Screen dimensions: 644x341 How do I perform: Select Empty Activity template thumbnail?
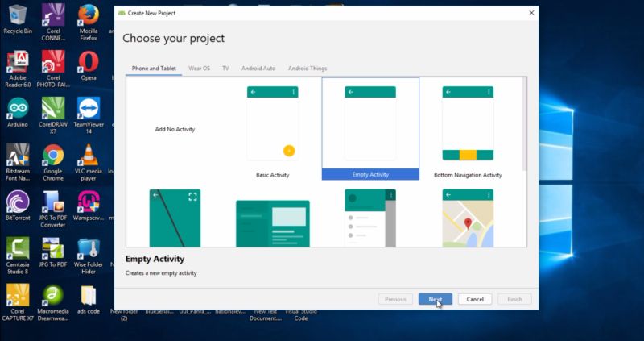tap(370, 123)
